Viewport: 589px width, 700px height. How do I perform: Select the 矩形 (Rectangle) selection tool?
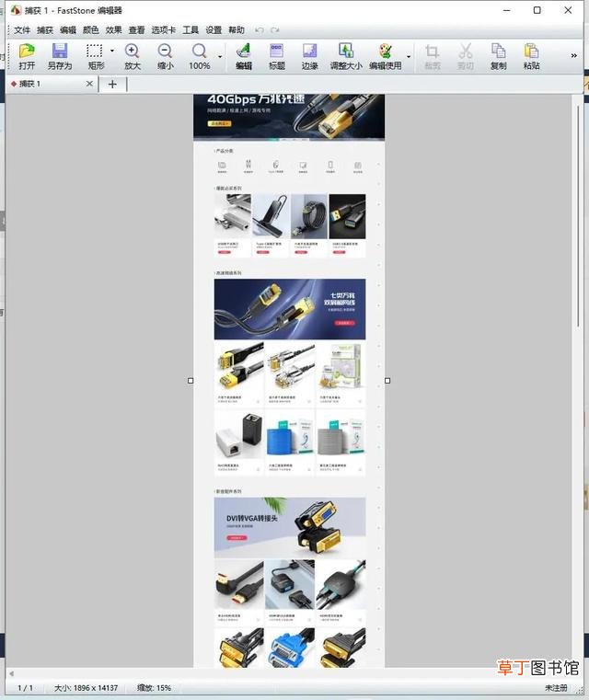click(x=95, y=56)
